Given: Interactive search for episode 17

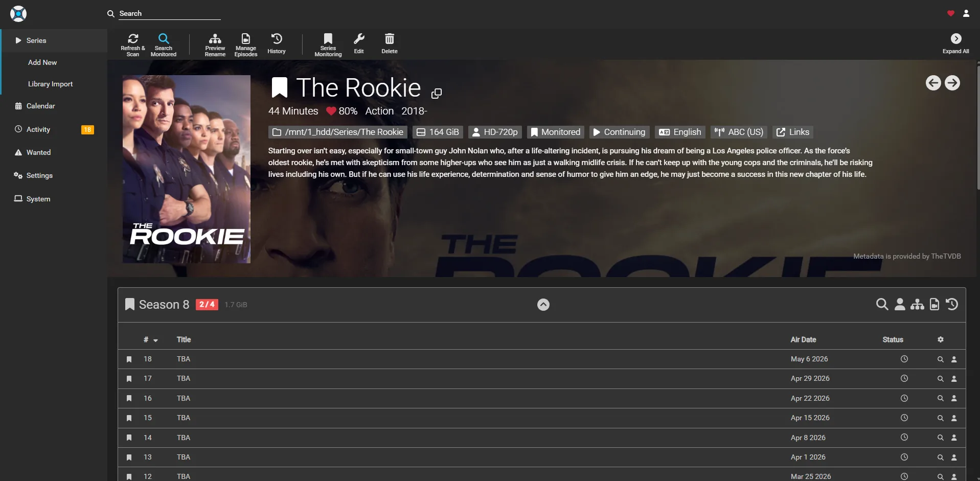Looking at the screenshot, I should pos(954,379).
